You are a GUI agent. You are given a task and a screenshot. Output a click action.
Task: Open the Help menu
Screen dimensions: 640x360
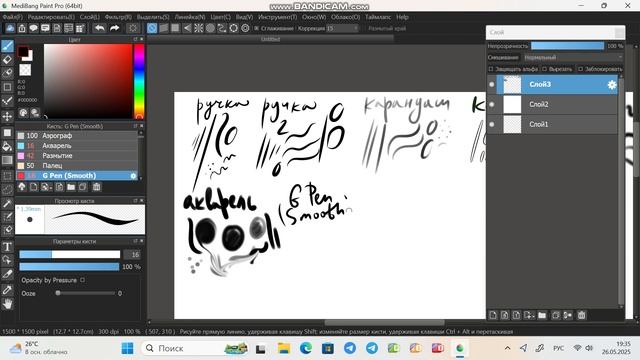tap(402, 17)
